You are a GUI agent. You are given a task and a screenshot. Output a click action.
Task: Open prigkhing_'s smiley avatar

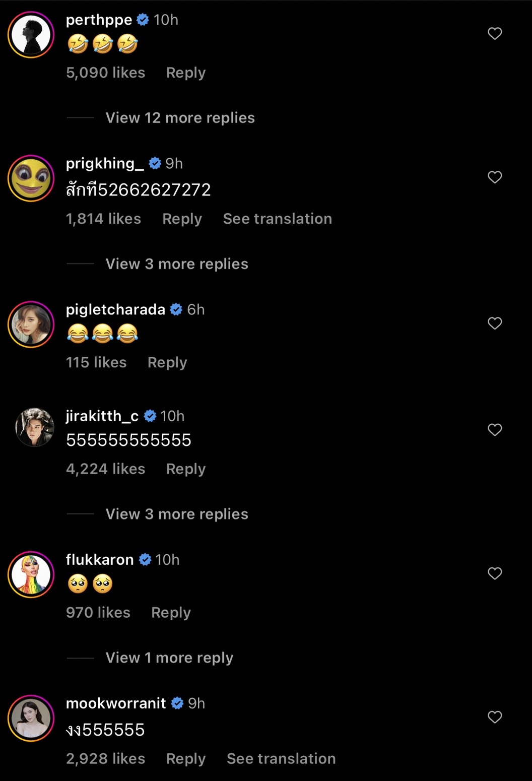[x=31, y=178]
